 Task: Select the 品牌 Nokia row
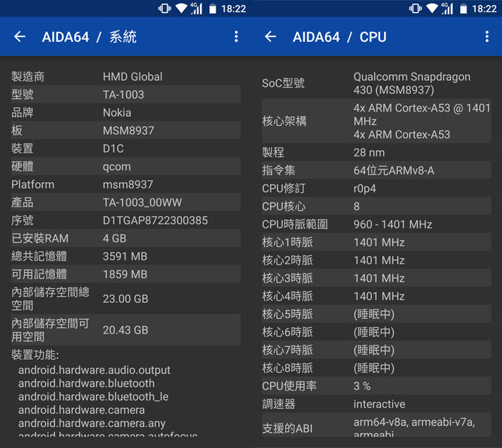tap(125, 112)
